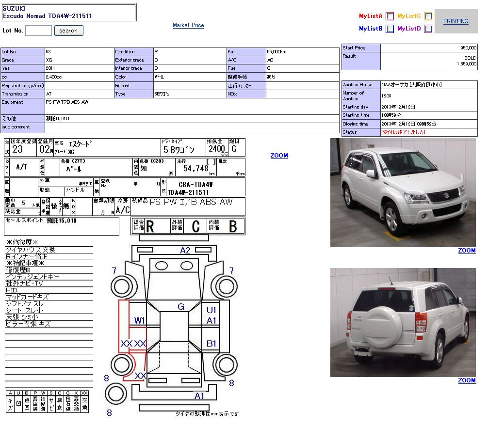
Task: Open the rear view photo with spare tire
Action: pos(403,322)
